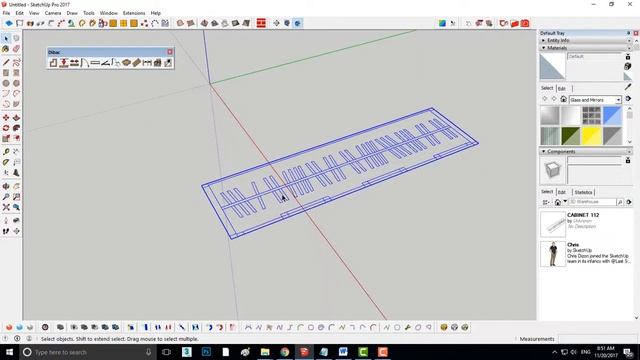Pick the pink Eraser tool
Viewport: 640px width, 360px height.
click(x=16, y=49)
